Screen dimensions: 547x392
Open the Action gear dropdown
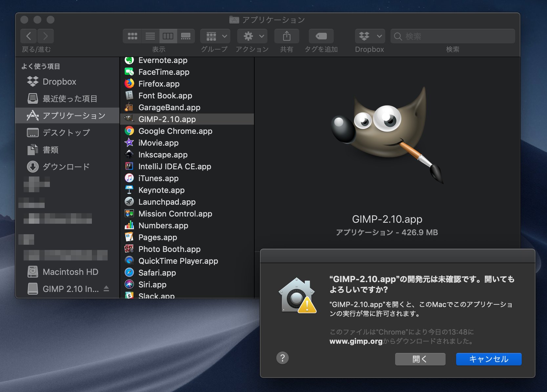[x=252, y=36]
